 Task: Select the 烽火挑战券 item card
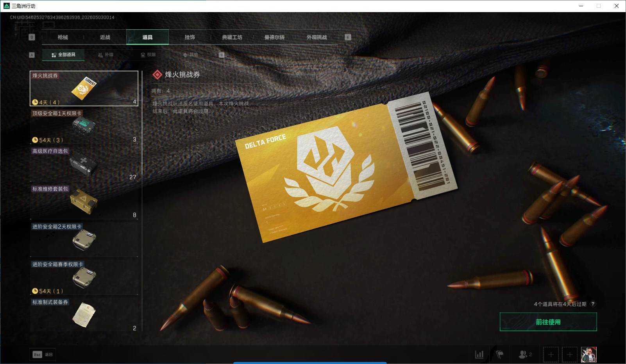pos(84,88)
